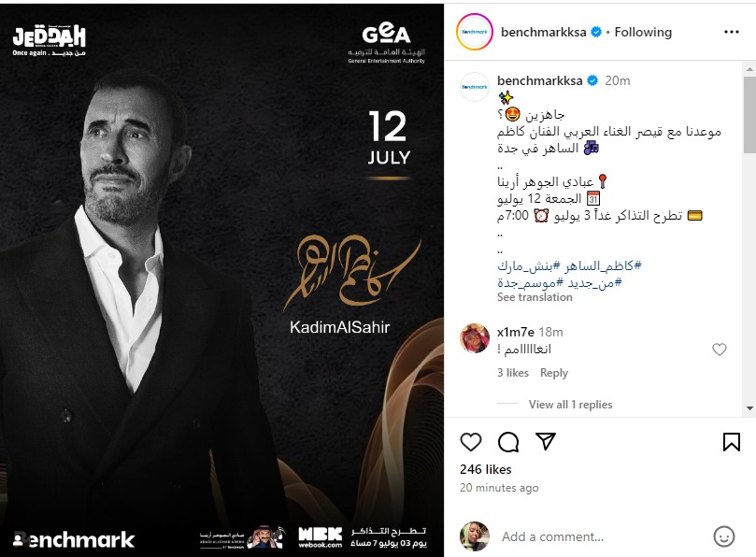Viewport: 756px width, 557px height.
Task: Like the post with the heart icon
Action: (x=471, y=442)
